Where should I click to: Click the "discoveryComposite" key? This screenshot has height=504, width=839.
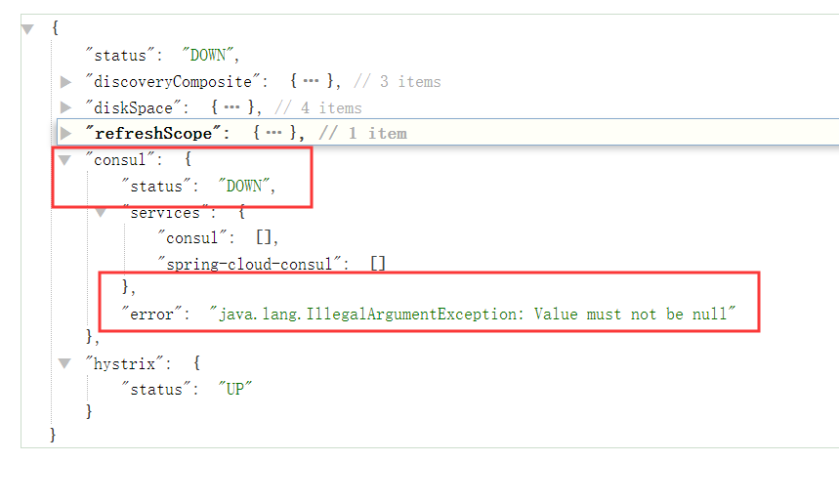click(x=173, y=82)
